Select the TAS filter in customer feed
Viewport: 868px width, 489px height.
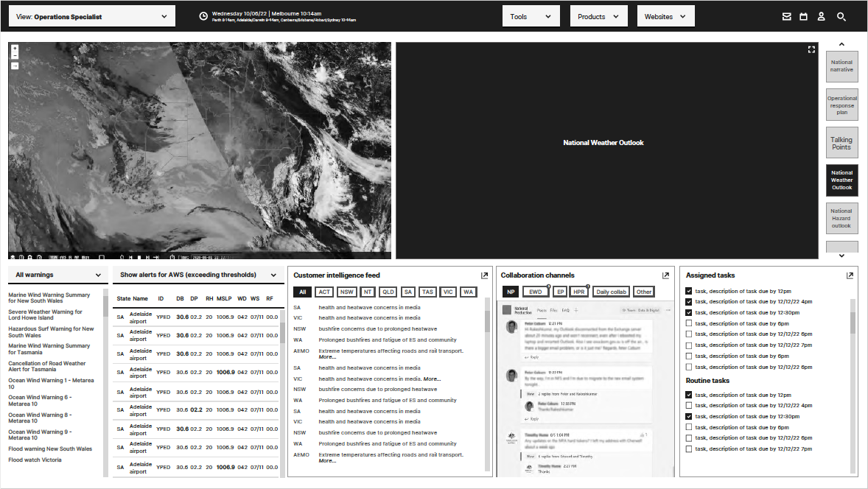427,292
